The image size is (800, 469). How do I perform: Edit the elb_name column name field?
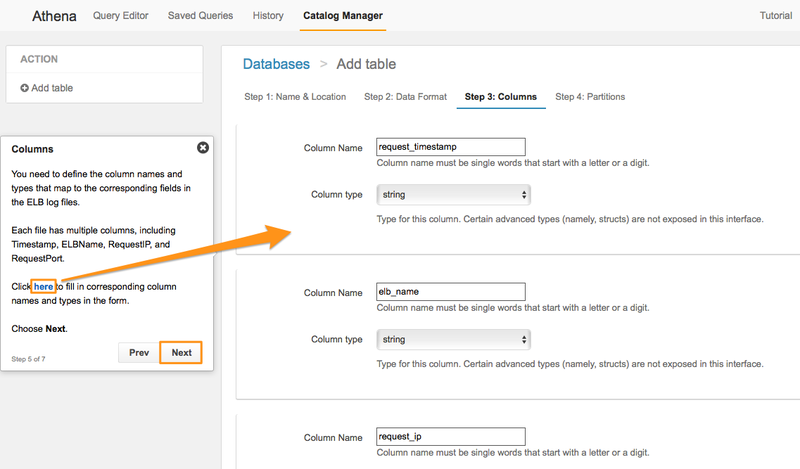pyautogui.click(x=451, y=291)
